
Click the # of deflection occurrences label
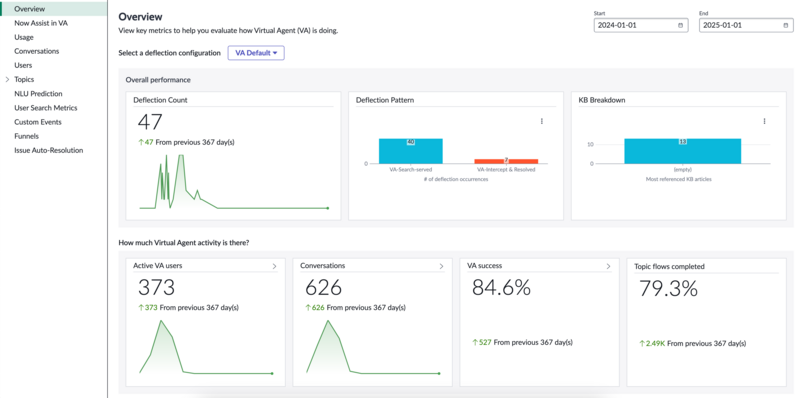tap(456, 179)
